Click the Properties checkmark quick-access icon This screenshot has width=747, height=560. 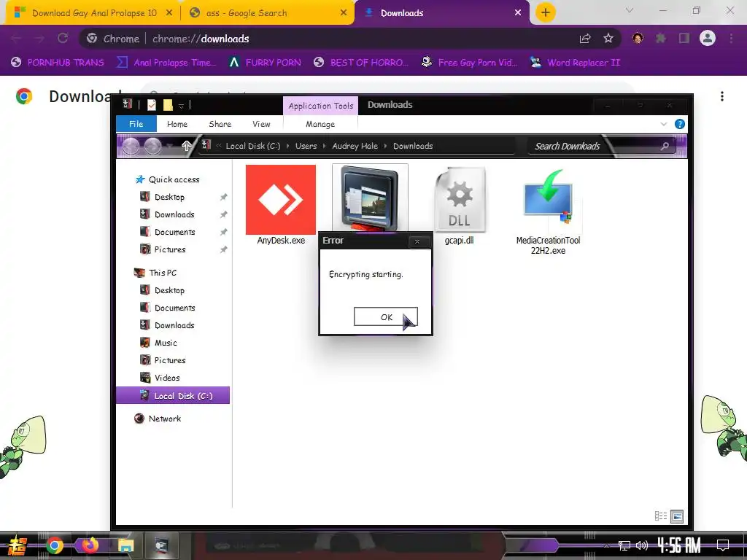point(152,105)
